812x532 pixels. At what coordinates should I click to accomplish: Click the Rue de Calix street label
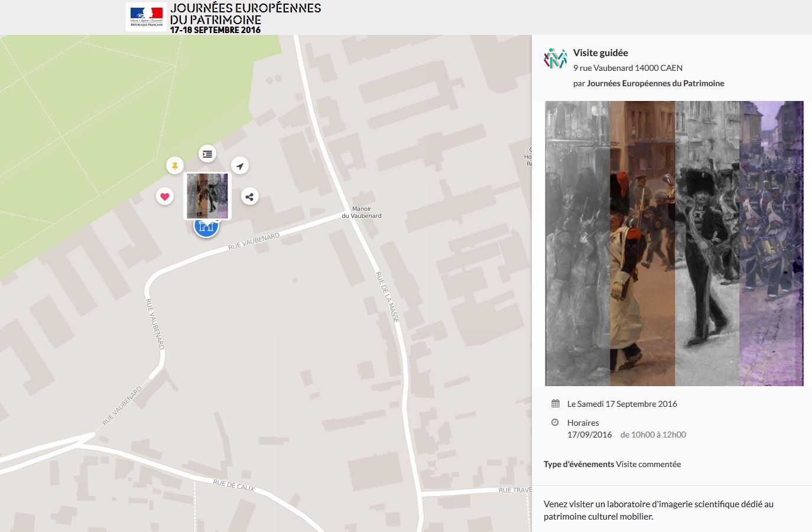tap(234, 485)
